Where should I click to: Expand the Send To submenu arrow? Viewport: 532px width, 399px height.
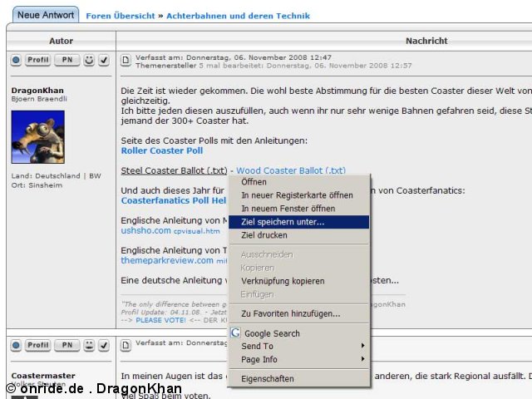click(362, 346)
